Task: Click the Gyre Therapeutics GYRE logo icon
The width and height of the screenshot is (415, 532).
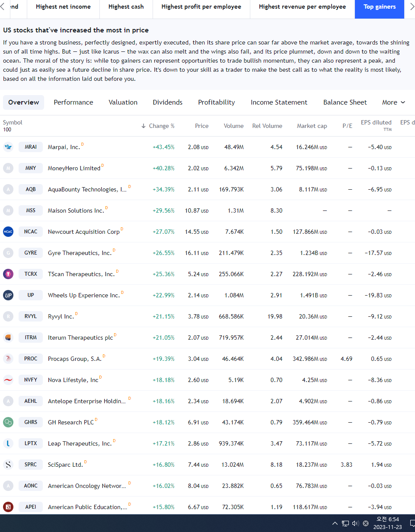Action: pos(8,253)
